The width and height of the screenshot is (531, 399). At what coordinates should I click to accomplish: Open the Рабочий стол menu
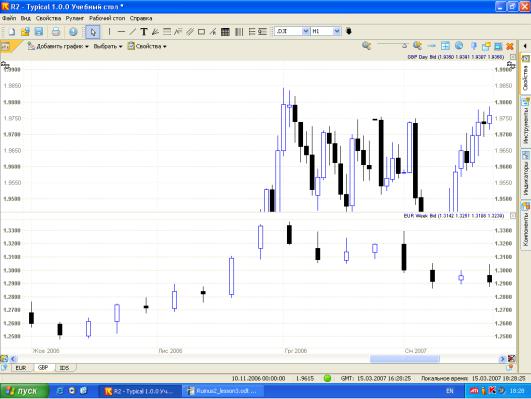point(107,18)
